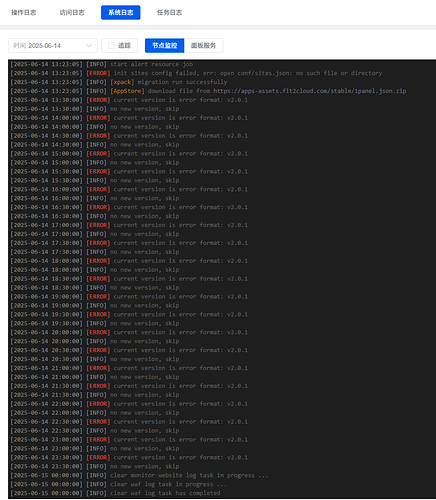Click the apps-assets.fit2cloud.com download URL
The height and width of the screenshot is (500, 436).
click(x=310, y=91)
